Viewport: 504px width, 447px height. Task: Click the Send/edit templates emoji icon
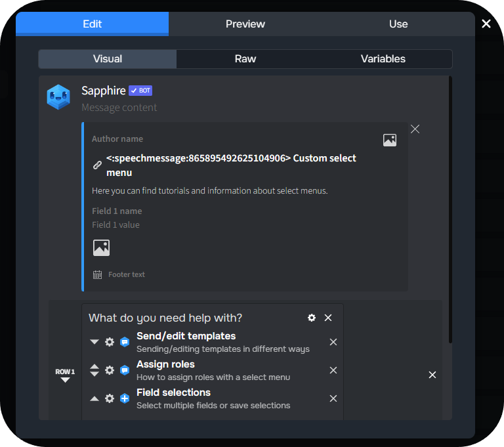(x=125, y=342)
